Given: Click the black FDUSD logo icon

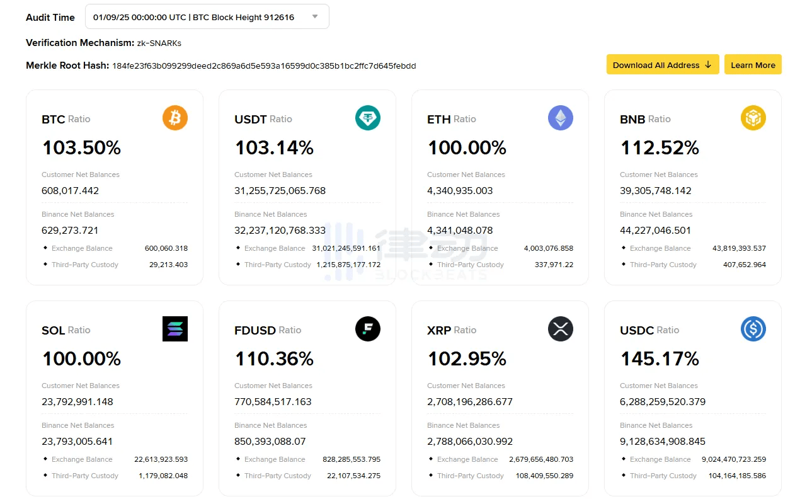Looking at the screenshot, I should pos(368,329).
